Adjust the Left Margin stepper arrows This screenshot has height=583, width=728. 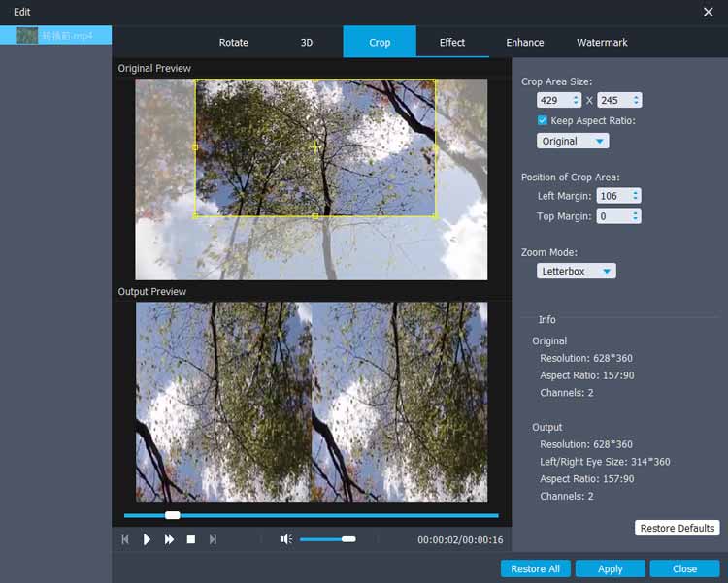coord(636,196)
